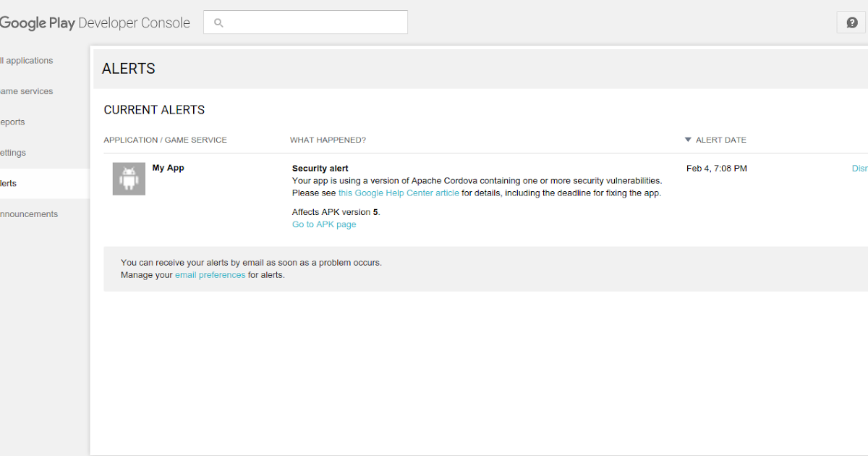The height and width of the screenshot is (456, 868).
Task: Open the Google Help Center article link
Action: tap(399, 193)
